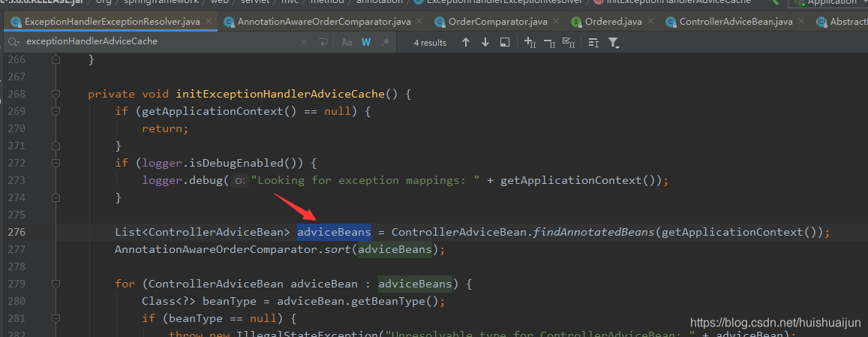The height and width of the screenshot is (337, 868).
Task: Unselect occurrence icon in find bar
Action: (549, 43)
